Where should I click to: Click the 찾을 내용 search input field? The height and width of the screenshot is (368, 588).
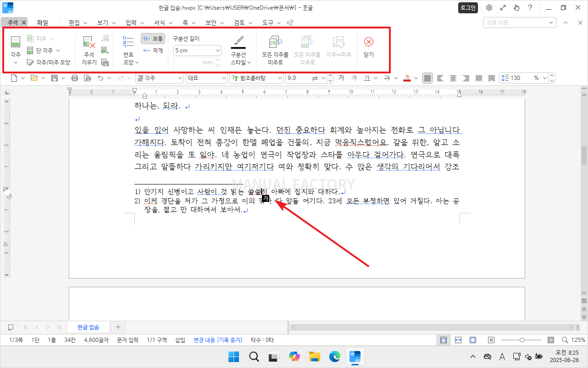click(x=515, y=22)
